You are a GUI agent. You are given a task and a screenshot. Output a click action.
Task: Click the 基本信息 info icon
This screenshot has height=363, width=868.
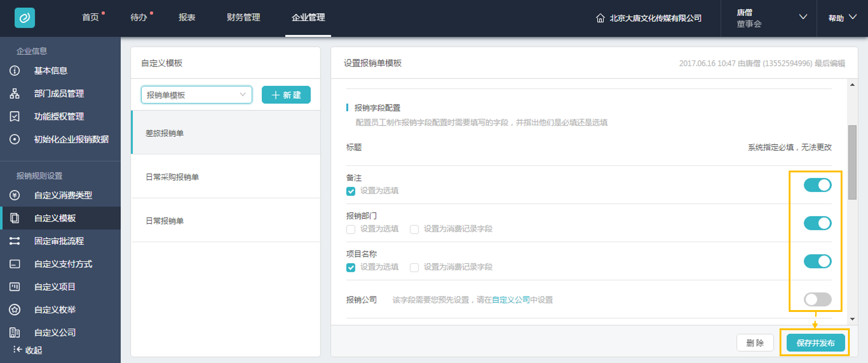(x=15, y=71)
